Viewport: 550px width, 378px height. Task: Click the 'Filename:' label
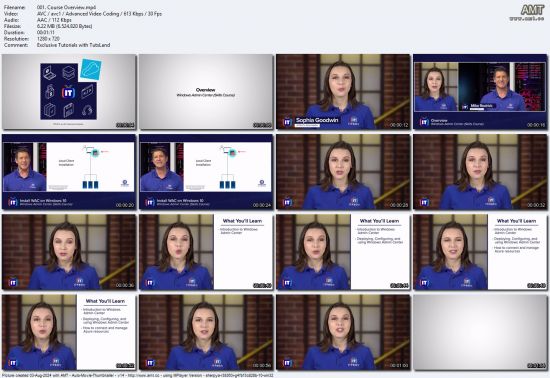pyautogui.click(x=15, y=7)
